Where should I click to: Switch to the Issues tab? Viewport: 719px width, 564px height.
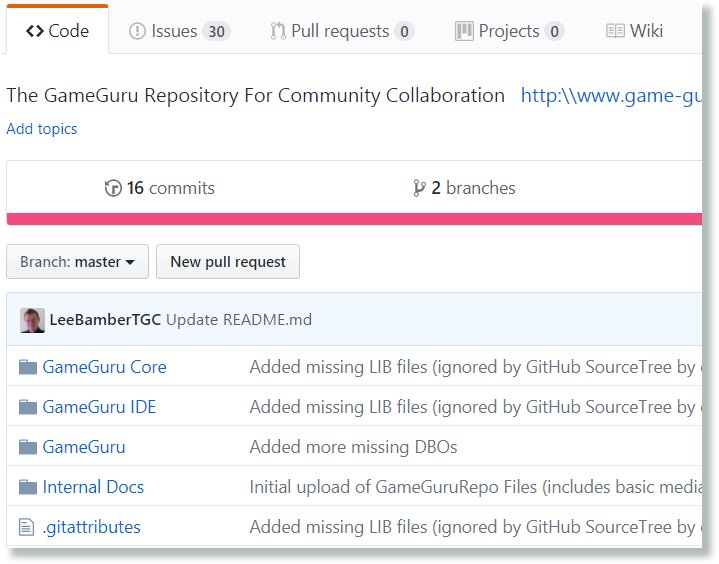(179, 31)
